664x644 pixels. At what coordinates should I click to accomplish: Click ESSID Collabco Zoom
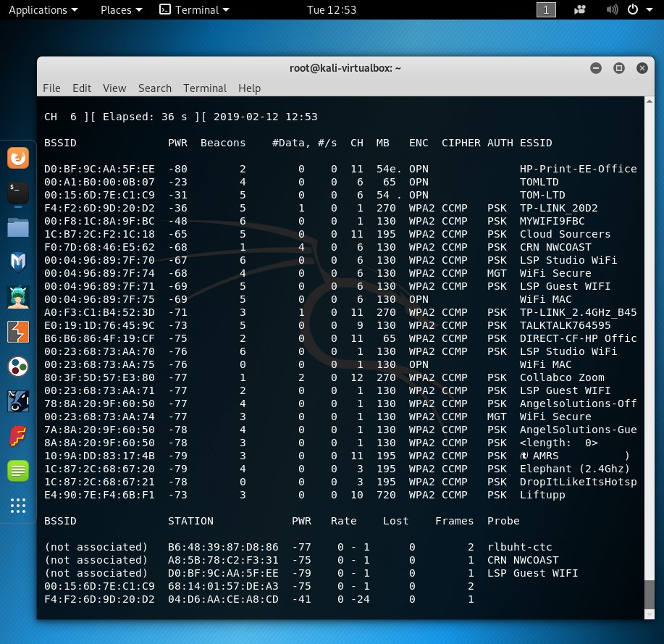[x=562, y=377]
